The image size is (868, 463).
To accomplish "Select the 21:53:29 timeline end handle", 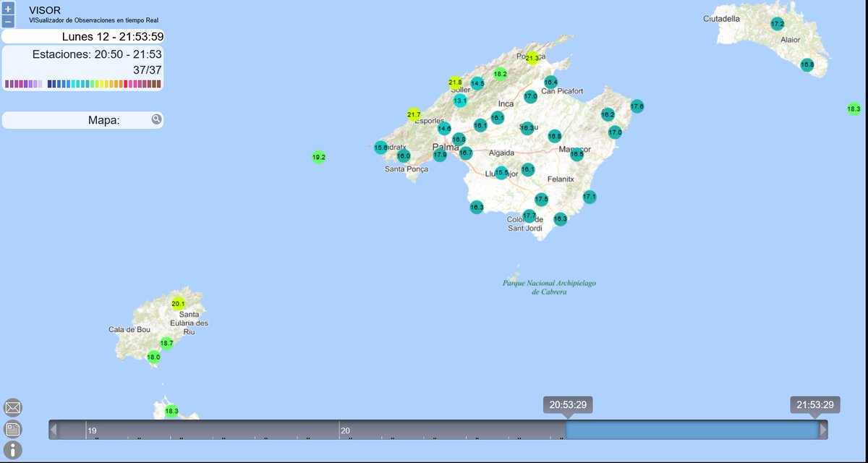I will (x=815, y=405).
